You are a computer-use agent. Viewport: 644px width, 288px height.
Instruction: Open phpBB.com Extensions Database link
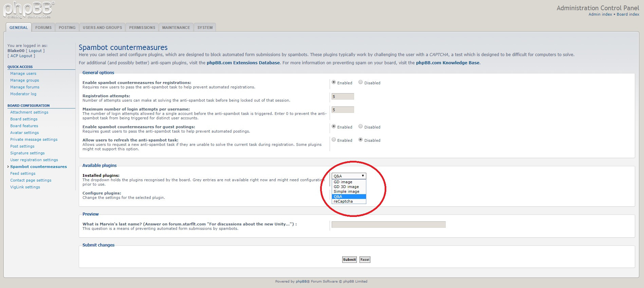243,63
